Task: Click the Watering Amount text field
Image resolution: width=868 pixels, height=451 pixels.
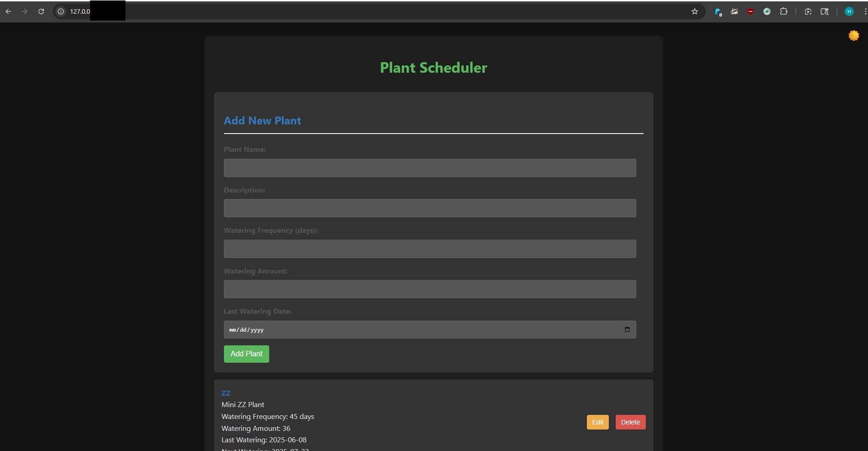Action: pos(430,289)
